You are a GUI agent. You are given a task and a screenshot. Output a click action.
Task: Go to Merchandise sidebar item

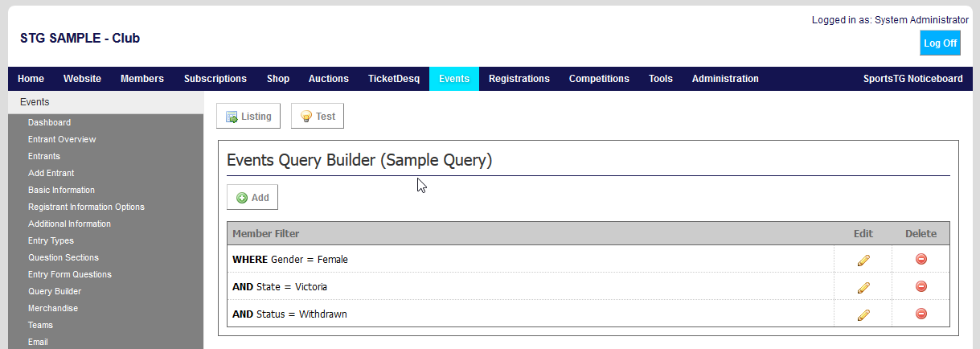click(52, 308)
